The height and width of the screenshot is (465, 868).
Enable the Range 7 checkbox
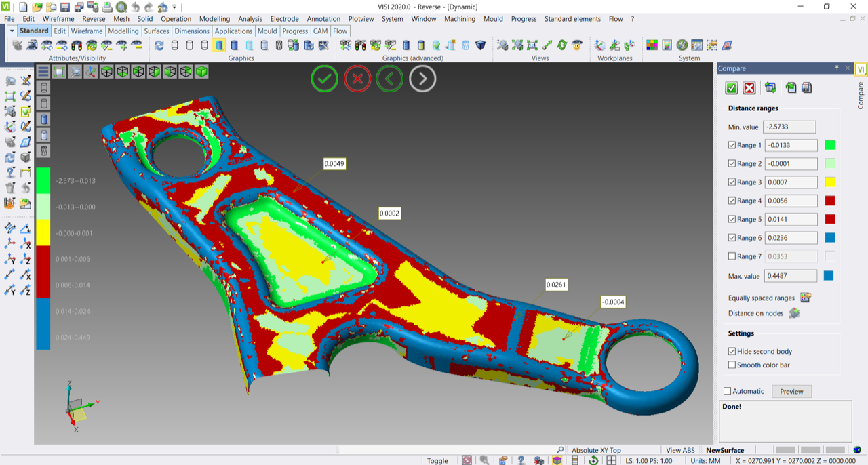click(x=732, y=256)
